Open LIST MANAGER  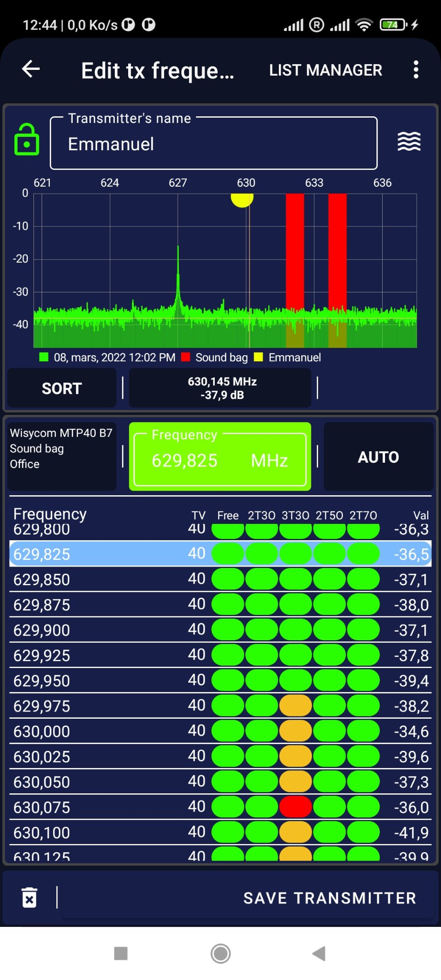coord(325,70)
